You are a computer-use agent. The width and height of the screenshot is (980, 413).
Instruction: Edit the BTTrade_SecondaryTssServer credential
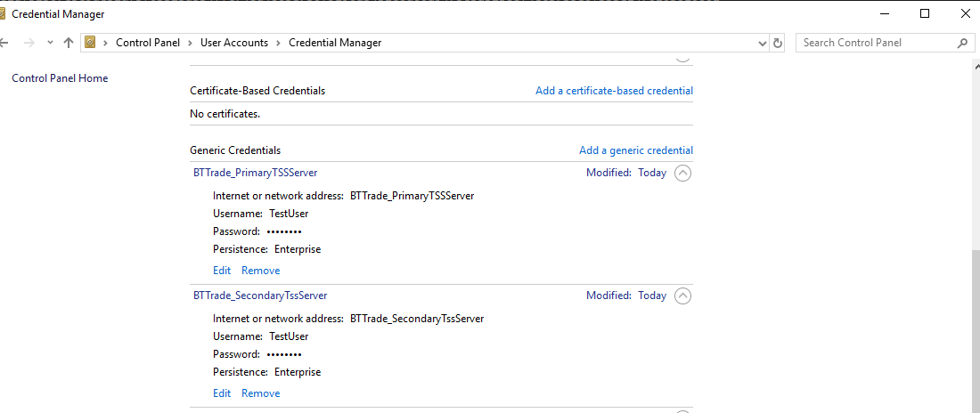222,393
